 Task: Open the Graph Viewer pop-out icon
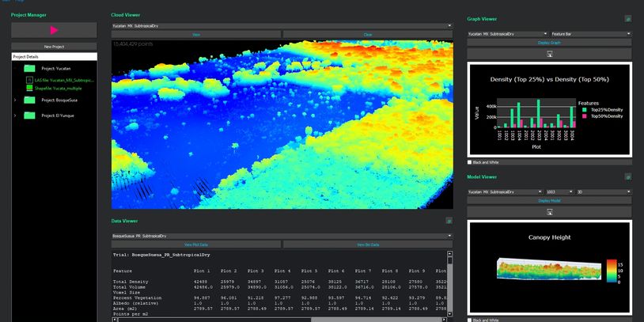(x=628, y=17)
